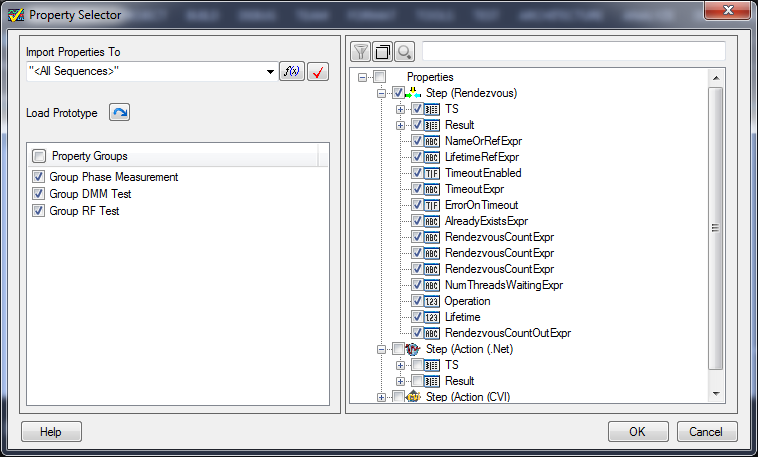Open the Import Properties To dropdown

click(x=270, y=72)
